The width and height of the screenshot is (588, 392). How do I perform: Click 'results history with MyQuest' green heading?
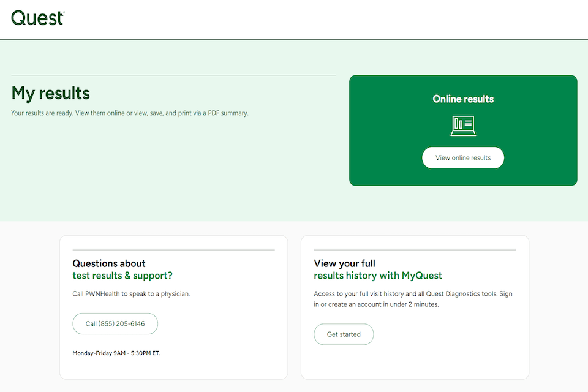[x=378, y=276]
